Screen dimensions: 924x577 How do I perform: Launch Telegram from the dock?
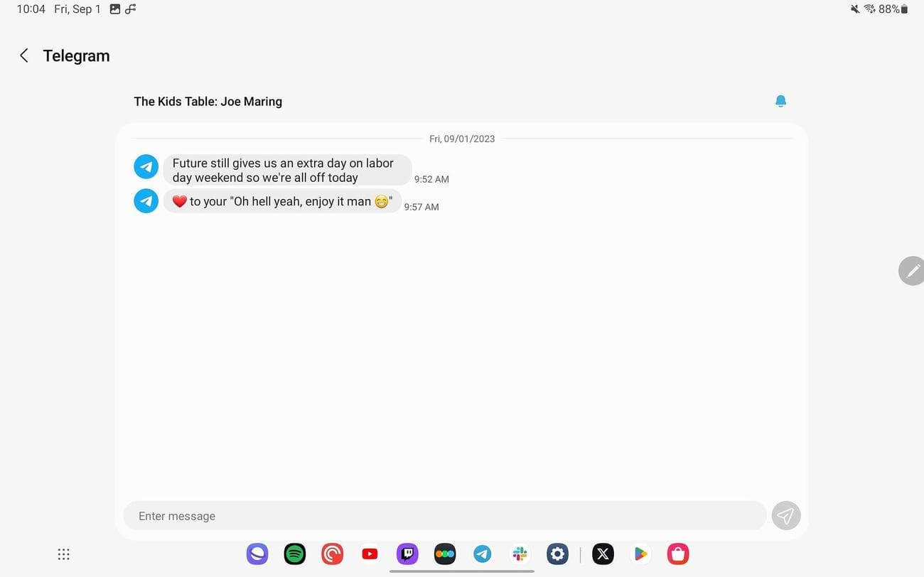click(x=483, y=554)
